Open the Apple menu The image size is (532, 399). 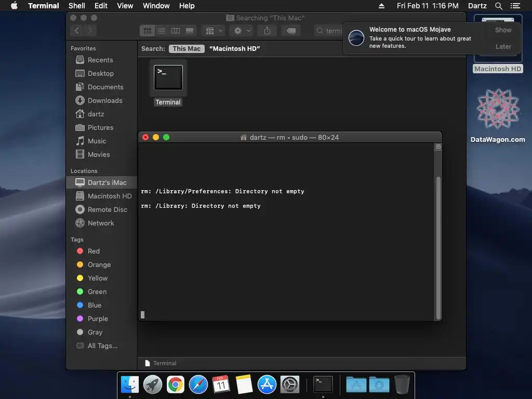pos(14,6)
